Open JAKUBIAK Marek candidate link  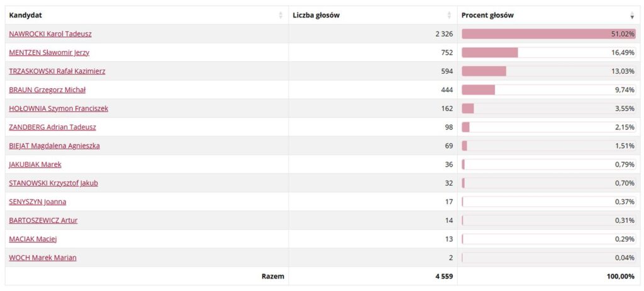click(35, 164)
